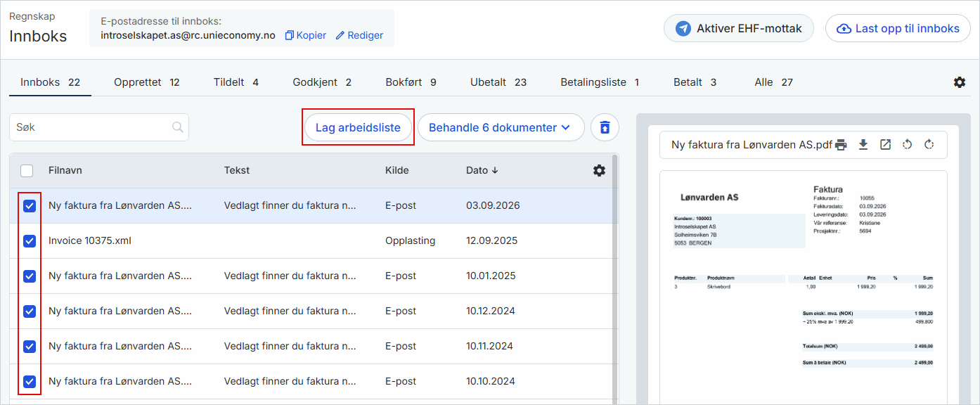Click the document list vertical scrollbar

616,278
